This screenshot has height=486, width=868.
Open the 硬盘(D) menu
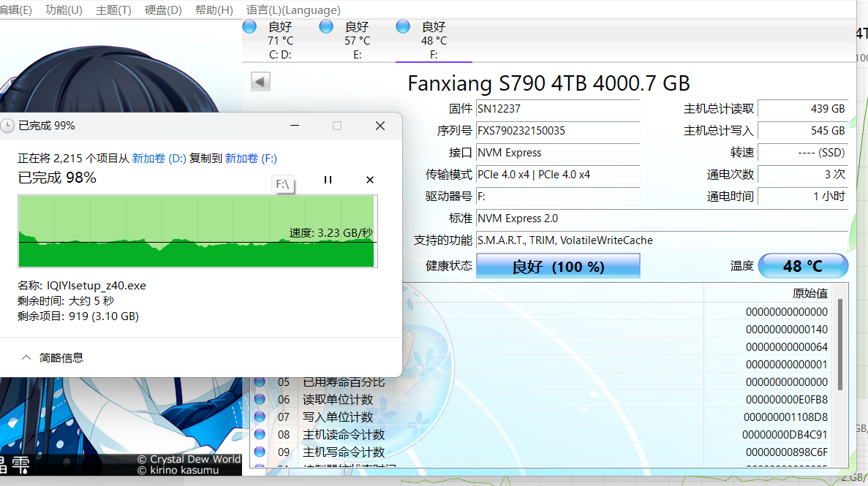click(163, 10)
